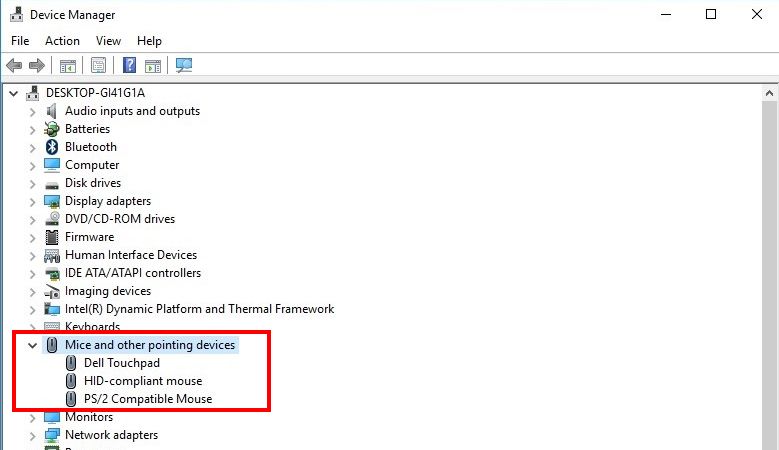Click the Network adapters icon
Viewport: 779px width, 450px height.
pos(52,435)
